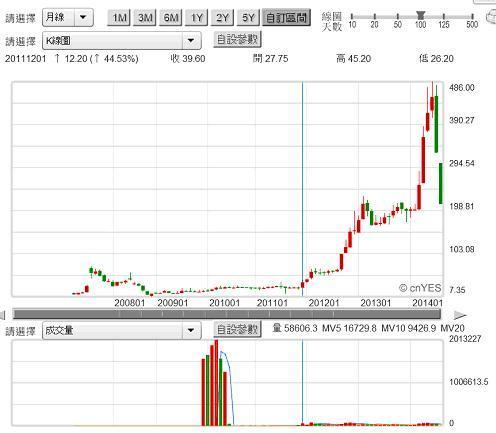Screen dimensions: 496x433
Task: Select the 6M time range
Action: [x=171, y=18]
